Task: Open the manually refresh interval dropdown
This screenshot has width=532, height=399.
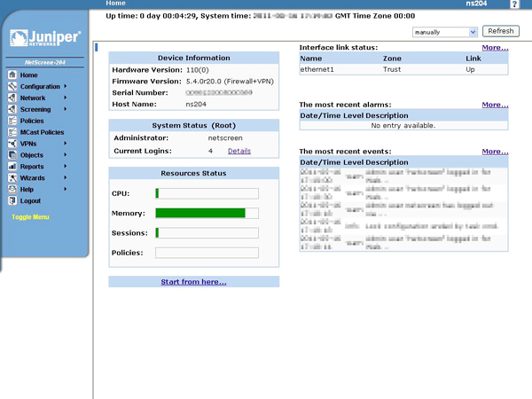Action: coord(445,32)
